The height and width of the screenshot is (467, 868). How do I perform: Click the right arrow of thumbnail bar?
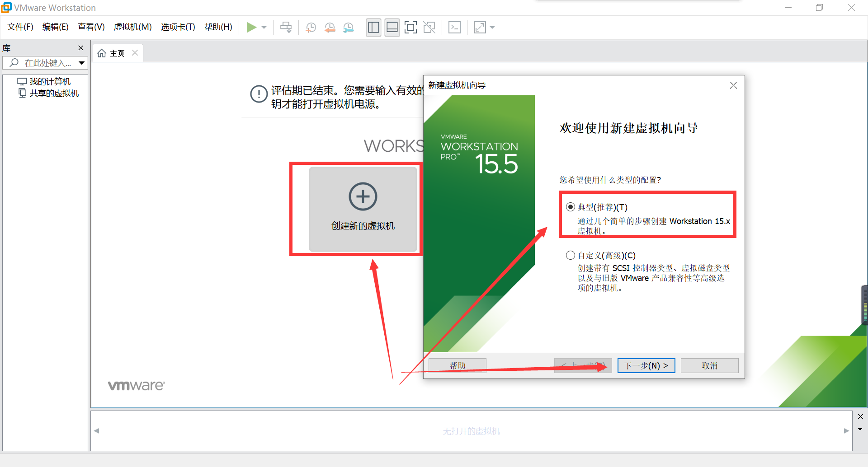coord(846,431)
